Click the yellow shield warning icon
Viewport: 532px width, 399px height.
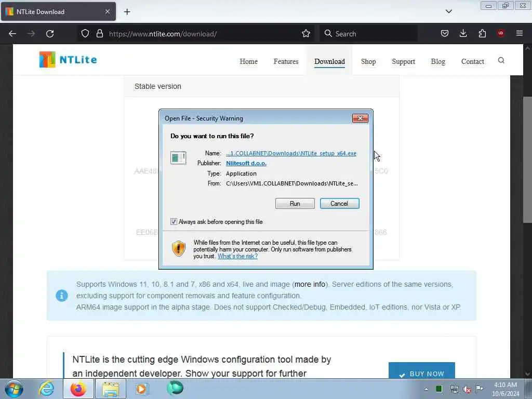click(179, 248)
